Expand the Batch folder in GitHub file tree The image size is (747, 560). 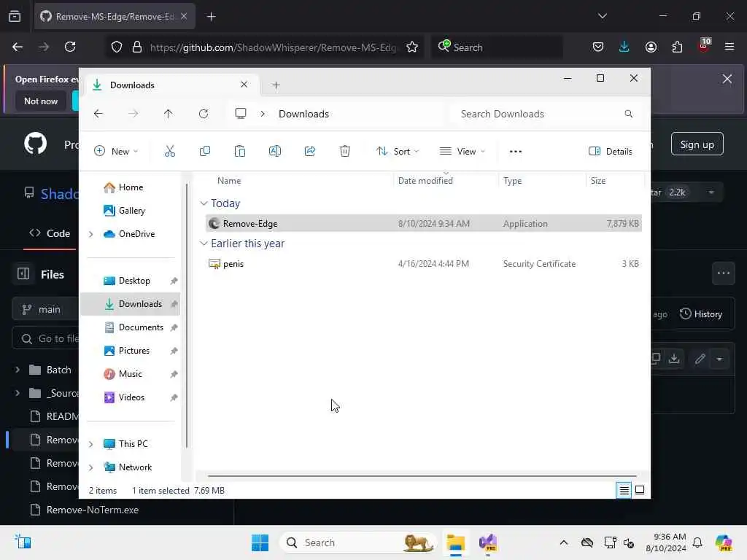pyautogui.click(x=18, y=370)
